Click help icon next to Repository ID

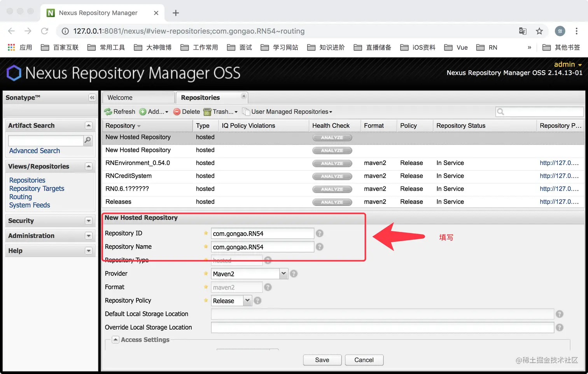320,233
